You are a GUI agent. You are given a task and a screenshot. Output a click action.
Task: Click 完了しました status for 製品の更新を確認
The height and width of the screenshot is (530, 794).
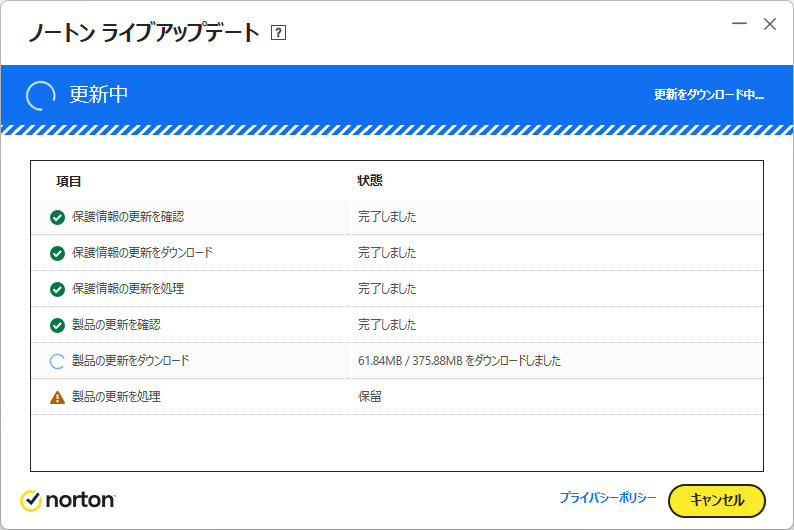pyautogui.click(x=387, y=324)
